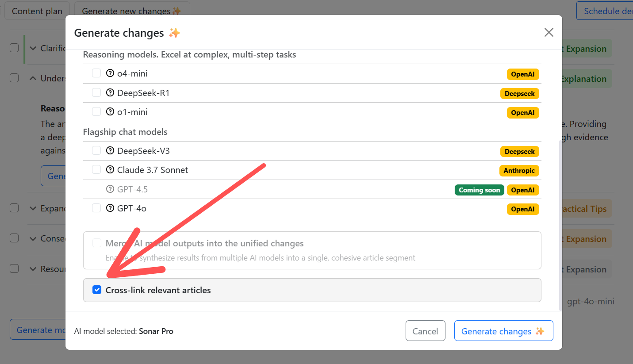Select background row checkbox beside Unders
Image resolution: width=633 pixels, height=364 pixels.
[14, 78]
